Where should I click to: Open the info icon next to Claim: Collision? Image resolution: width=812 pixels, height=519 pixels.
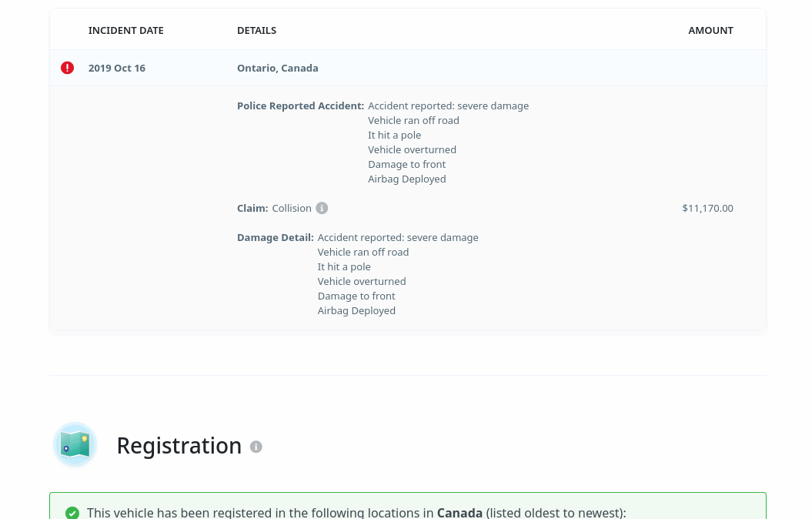[322, 208]
